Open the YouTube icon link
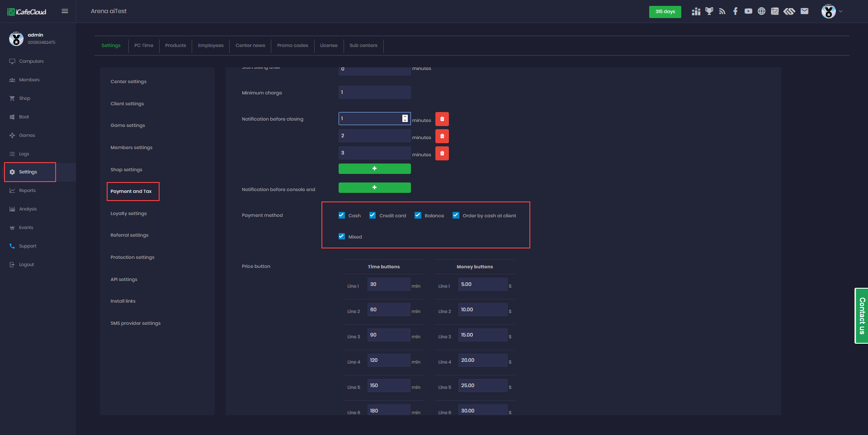 click(x=748, y=11)
